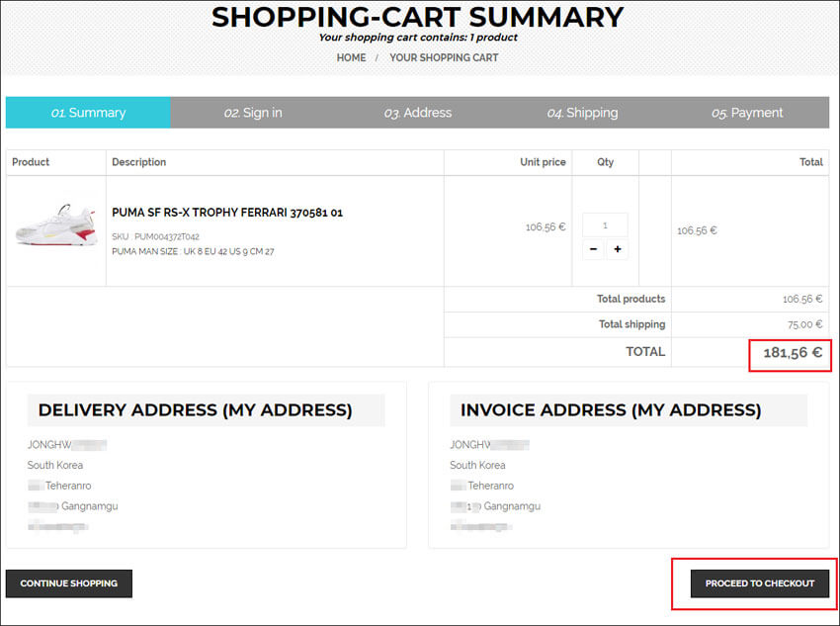Click the Invoice Address heading
The image size is (840, 626).
tap(611, 410)
